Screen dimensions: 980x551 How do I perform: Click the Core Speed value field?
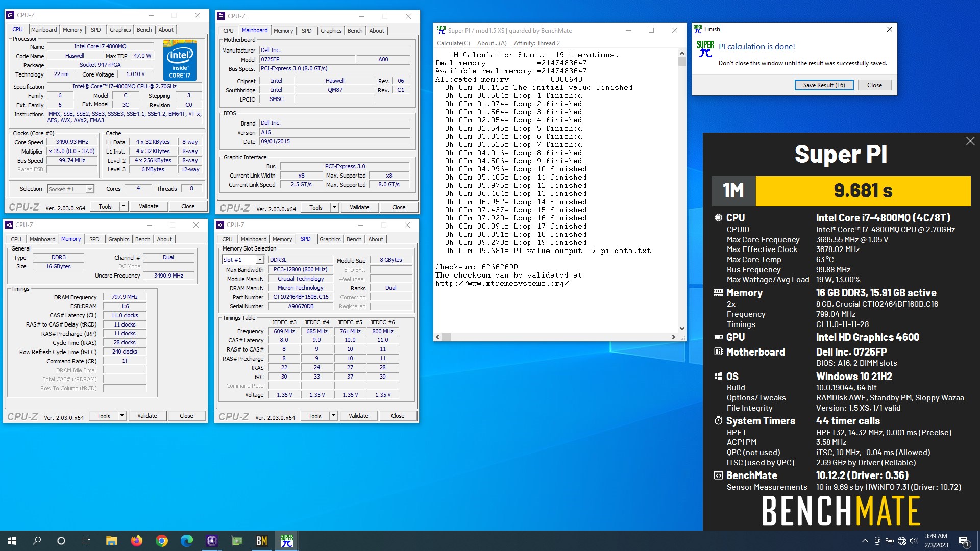72,142
